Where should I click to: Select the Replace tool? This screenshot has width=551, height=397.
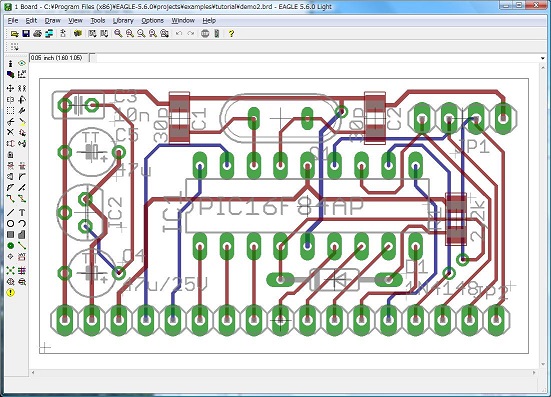tap(22, 143)
